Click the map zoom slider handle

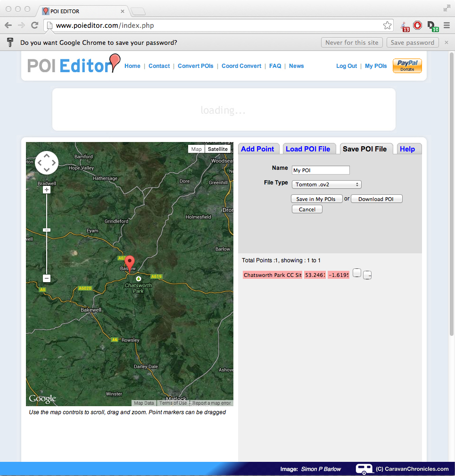[47, 230]
